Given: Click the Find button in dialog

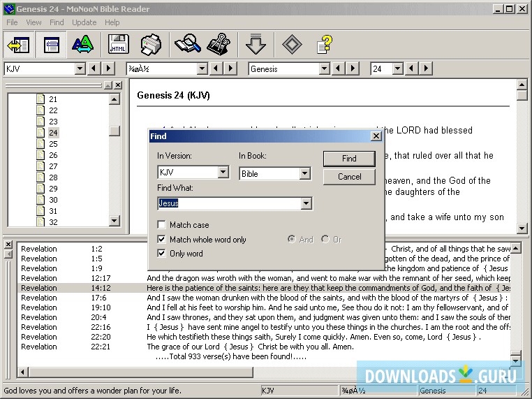Looking at the screenshot, I should coord(349,159).
